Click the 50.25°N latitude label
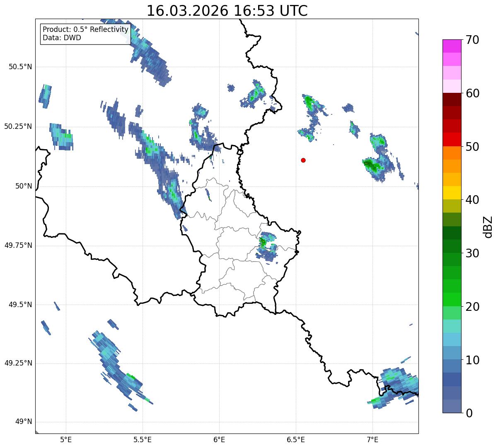The image size is (498, 448). tap(18, 126)
